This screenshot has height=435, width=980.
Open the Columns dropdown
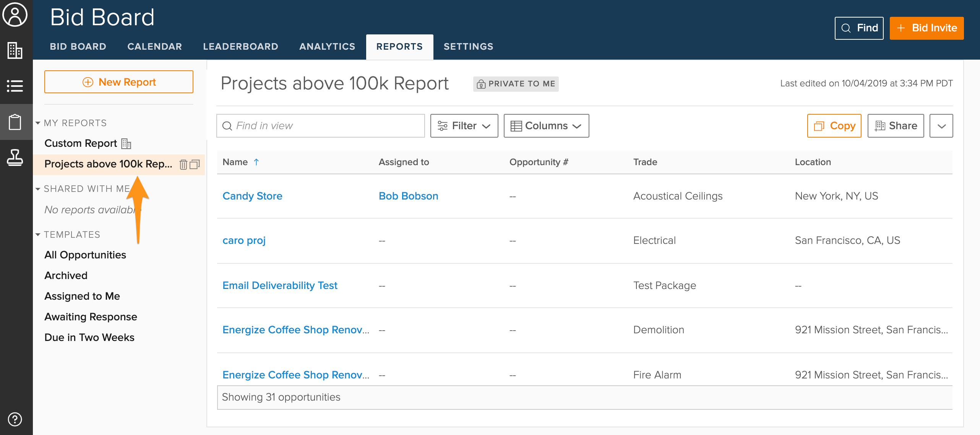pyautogui.click(x=546, y=126)
